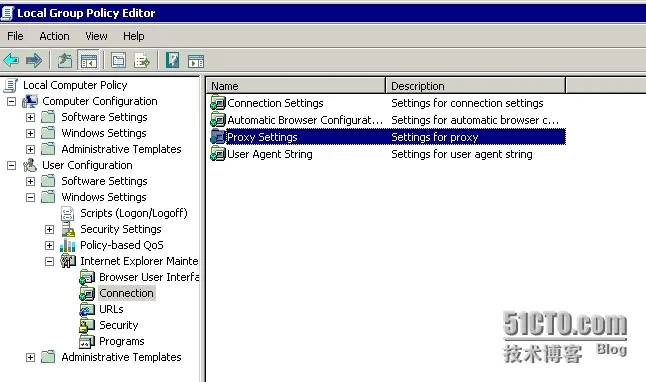Click the Back arrow toolbar button
Image resolution: width=646 pixels, height=382 pixels.
coord(11,61)
